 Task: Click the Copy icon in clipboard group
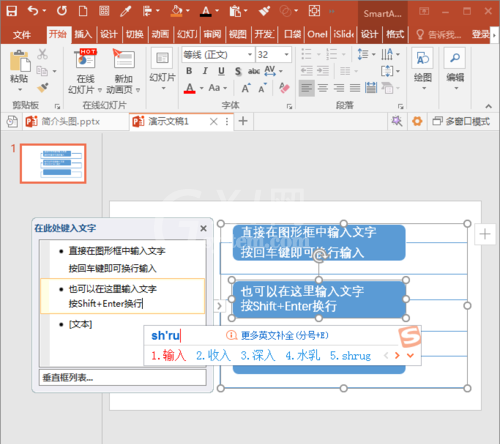tap(42, 71)
